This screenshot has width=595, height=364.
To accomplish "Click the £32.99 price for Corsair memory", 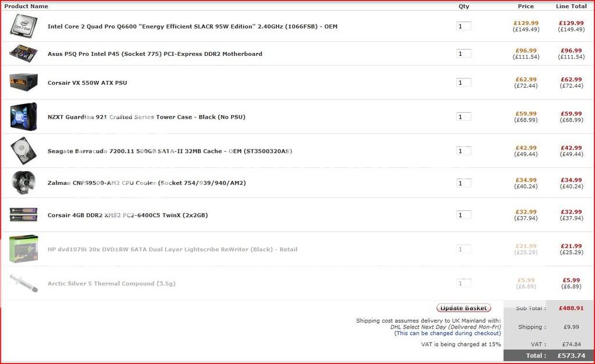I will pyautogui.click(x=526, y=212).
